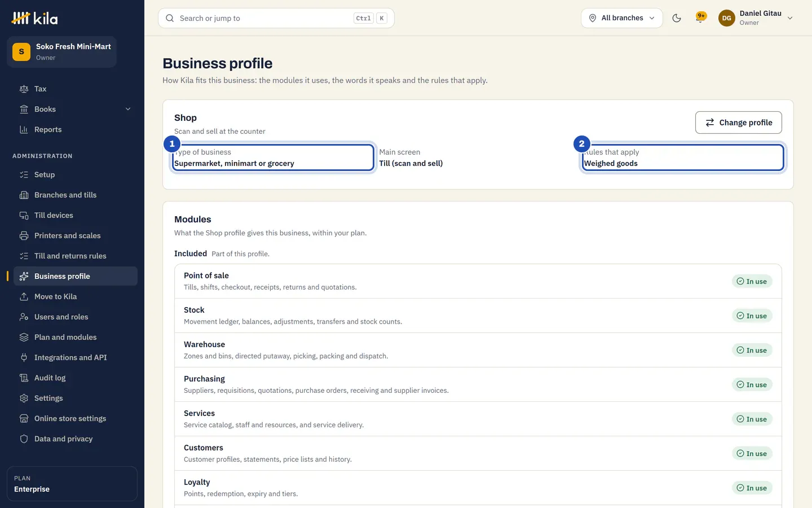Click the Integrations and API plug icon
Image resolution: width=812 pixels, height=508 pixels.
click(24, 357)
